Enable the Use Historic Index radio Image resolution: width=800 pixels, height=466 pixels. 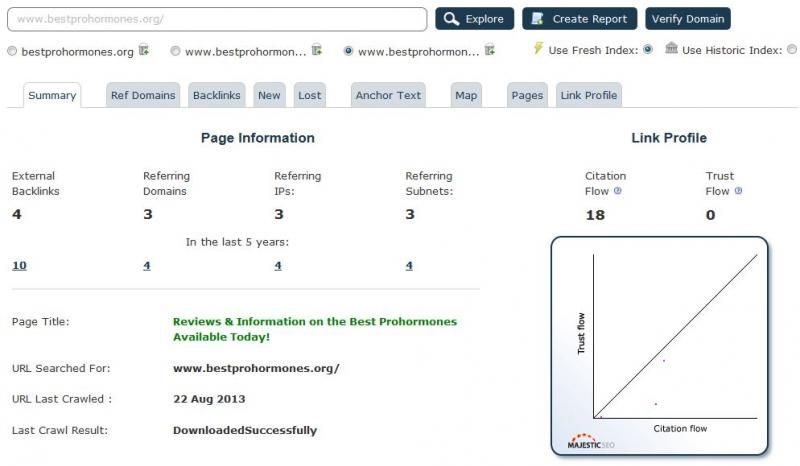(792, 50)
